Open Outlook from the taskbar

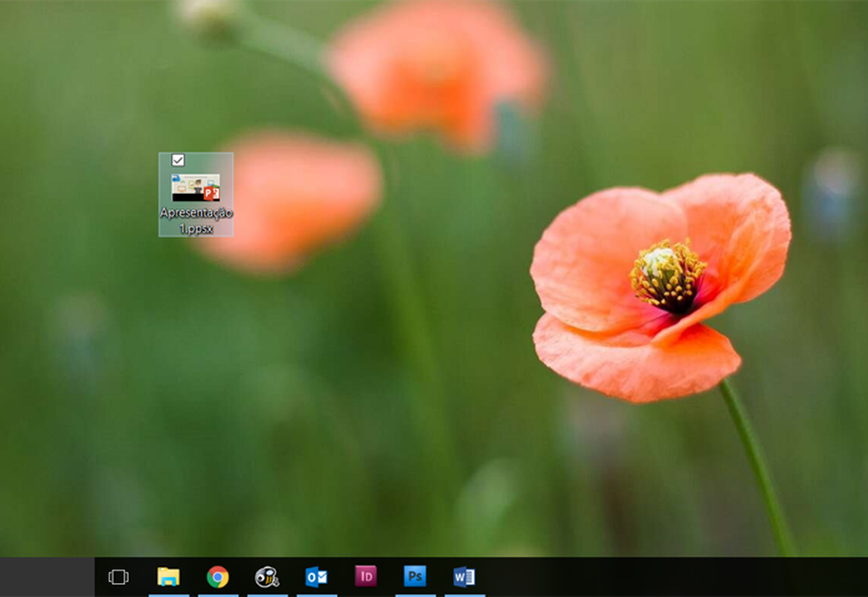point(316,577)
